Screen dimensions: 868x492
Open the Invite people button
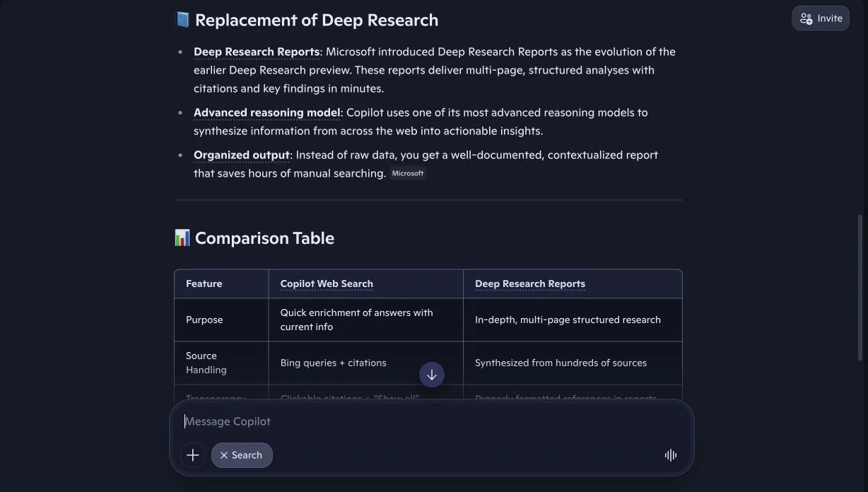point(820,18)
